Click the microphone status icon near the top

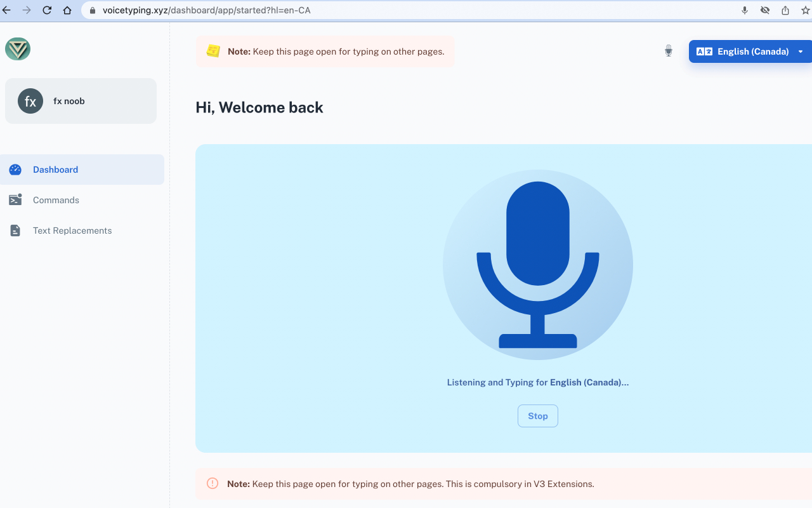tap(668, 50)
